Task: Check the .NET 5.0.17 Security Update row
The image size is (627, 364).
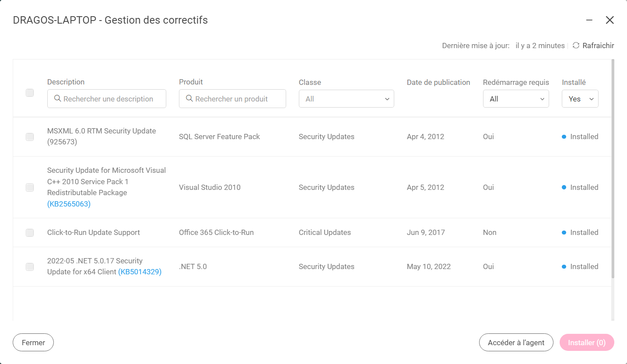Action: 30,267
